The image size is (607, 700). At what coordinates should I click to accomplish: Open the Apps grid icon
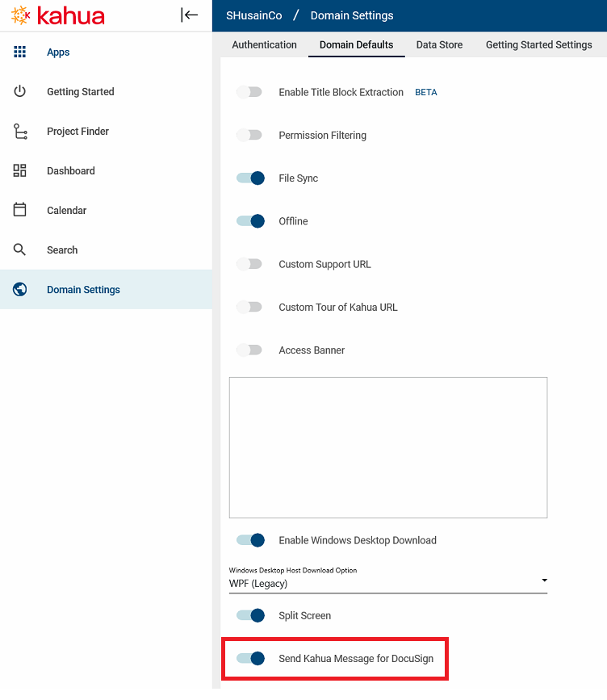[20, 52]
